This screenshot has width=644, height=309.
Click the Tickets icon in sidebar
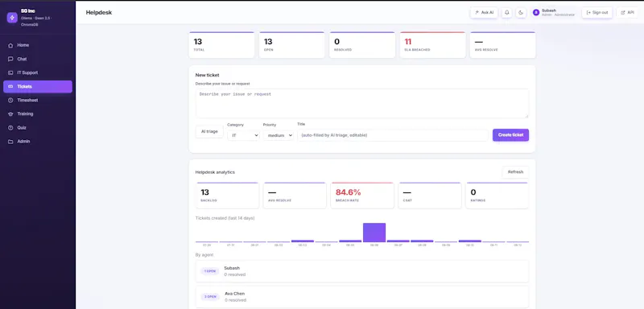pos(10,87)
